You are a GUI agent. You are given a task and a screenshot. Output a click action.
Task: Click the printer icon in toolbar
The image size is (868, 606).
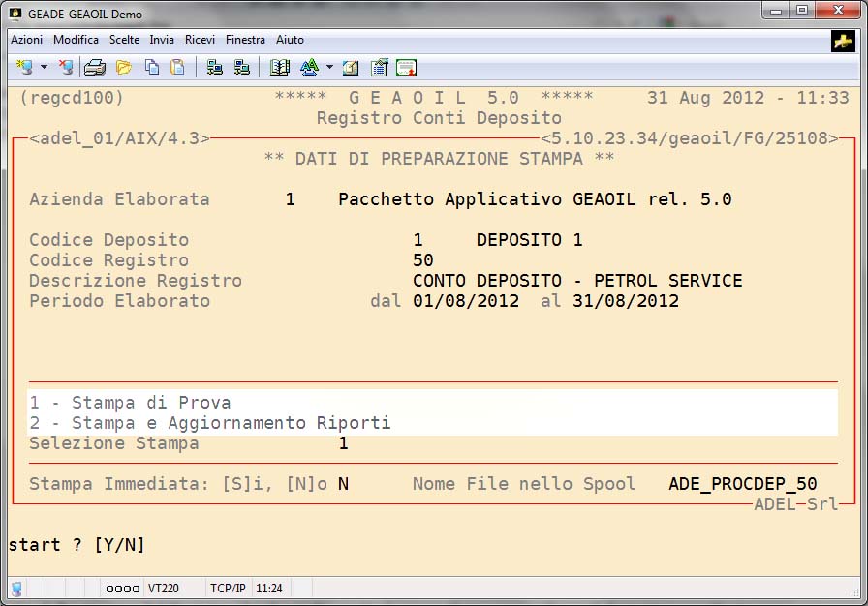coord(94,67)
